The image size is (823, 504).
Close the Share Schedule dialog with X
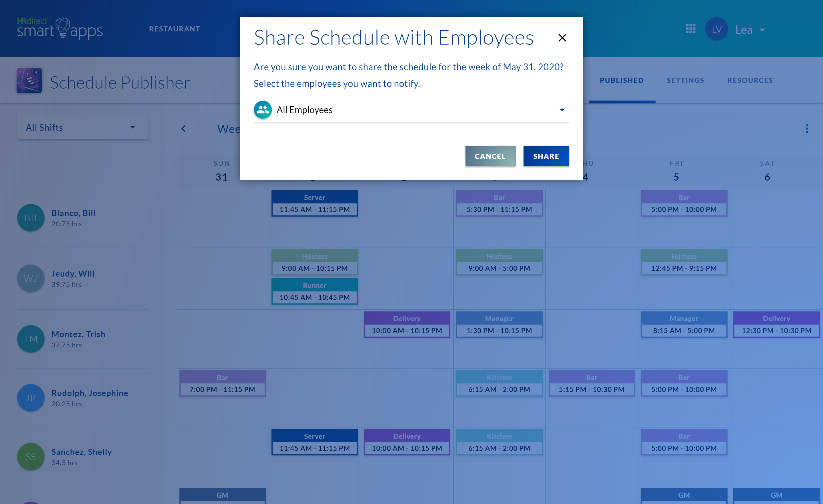562,38
